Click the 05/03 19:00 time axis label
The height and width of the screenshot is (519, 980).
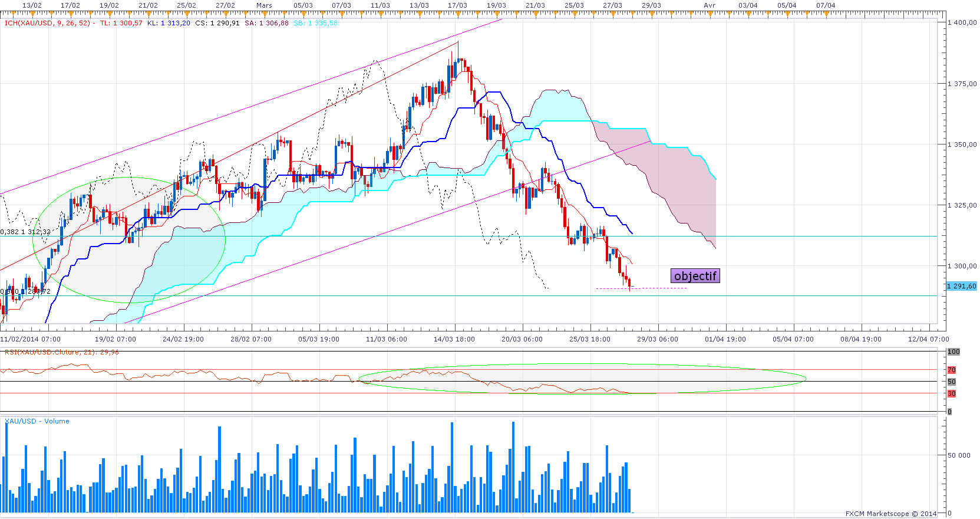pos(319,339)
